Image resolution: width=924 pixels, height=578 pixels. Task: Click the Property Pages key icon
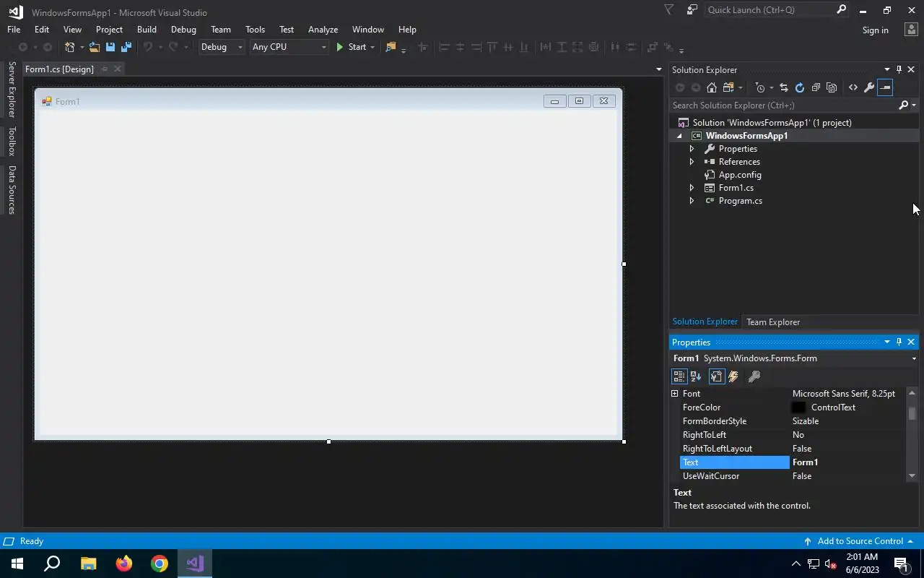(x=754, y=376)
